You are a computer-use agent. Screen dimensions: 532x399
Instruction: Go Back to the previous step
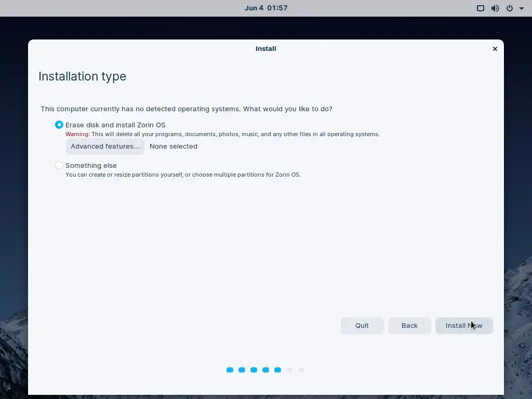point(409,325)
